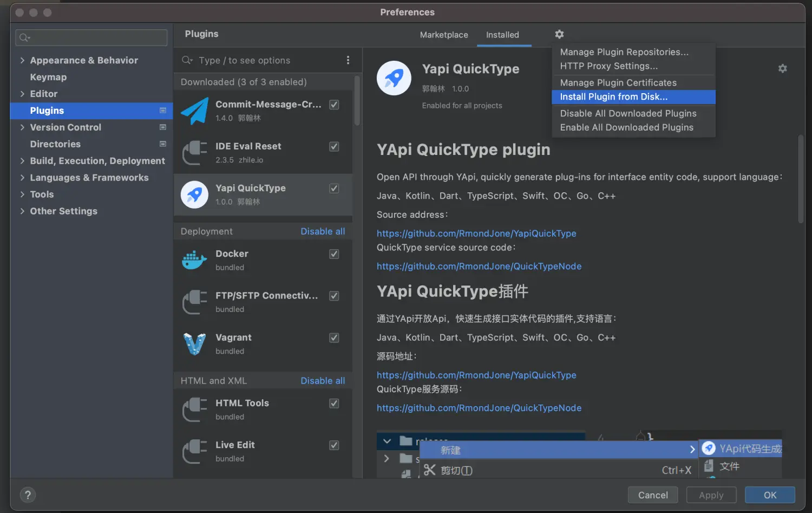The image size is (812, 513).
Task: Switch to the Marketplace tab
Action: 444,35
